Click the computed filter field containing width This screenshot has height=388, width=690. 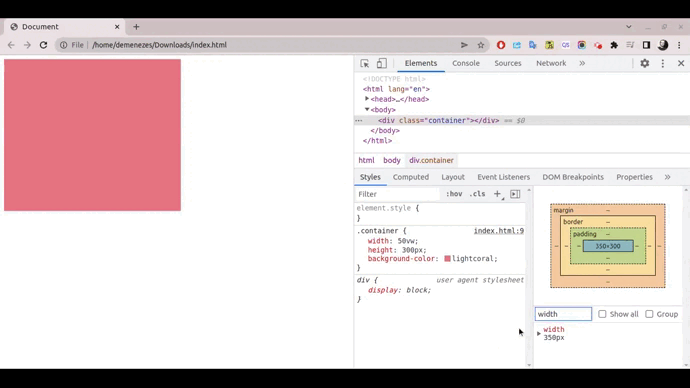click(563, 314)
